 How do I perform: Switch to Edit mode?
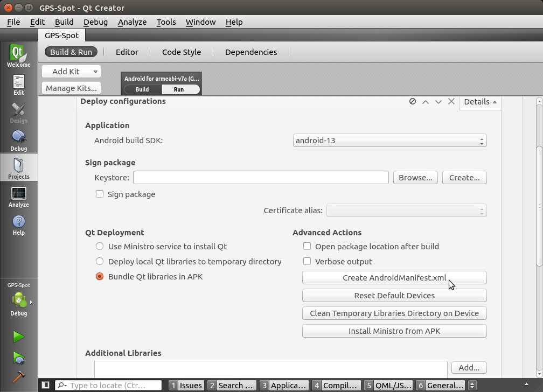pos(19,85)
